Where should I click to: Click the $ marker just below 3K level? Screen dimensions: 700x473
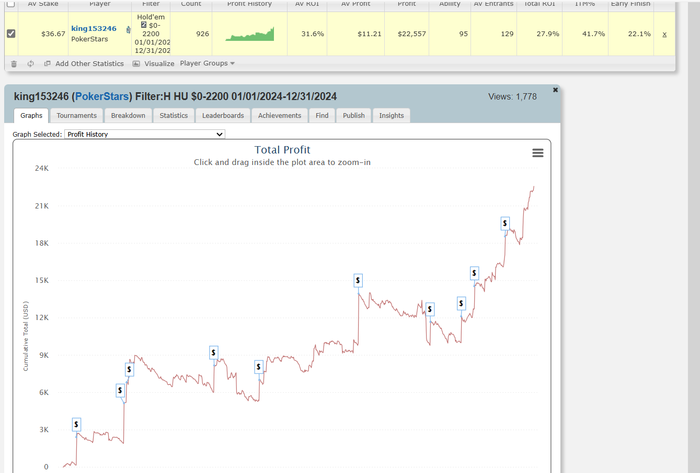click(x=76, y=424)
